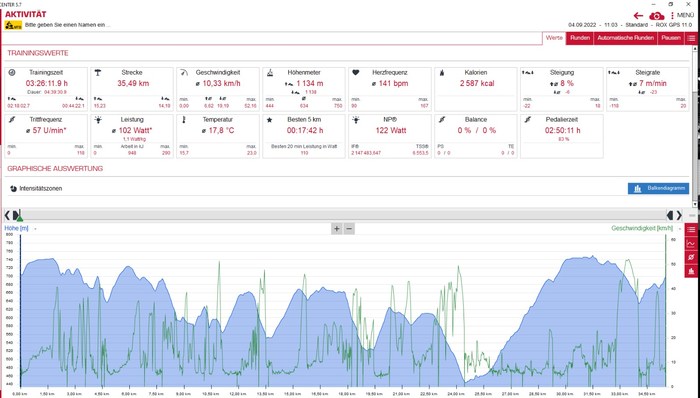Click the GRAPHISCHE AUSWERTUNG section heading
Screen dimensions: 700x398
coord(55,169)
